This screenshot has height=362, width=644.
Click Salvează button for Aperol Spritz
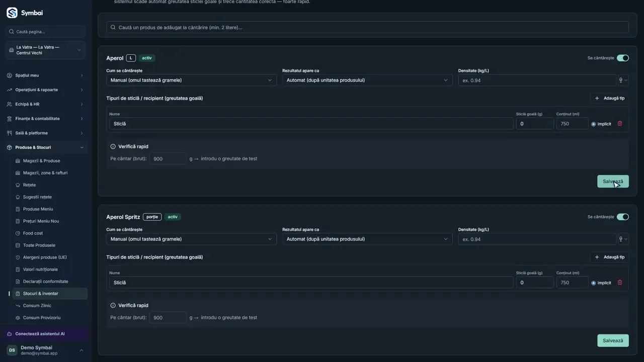point(613,340)
